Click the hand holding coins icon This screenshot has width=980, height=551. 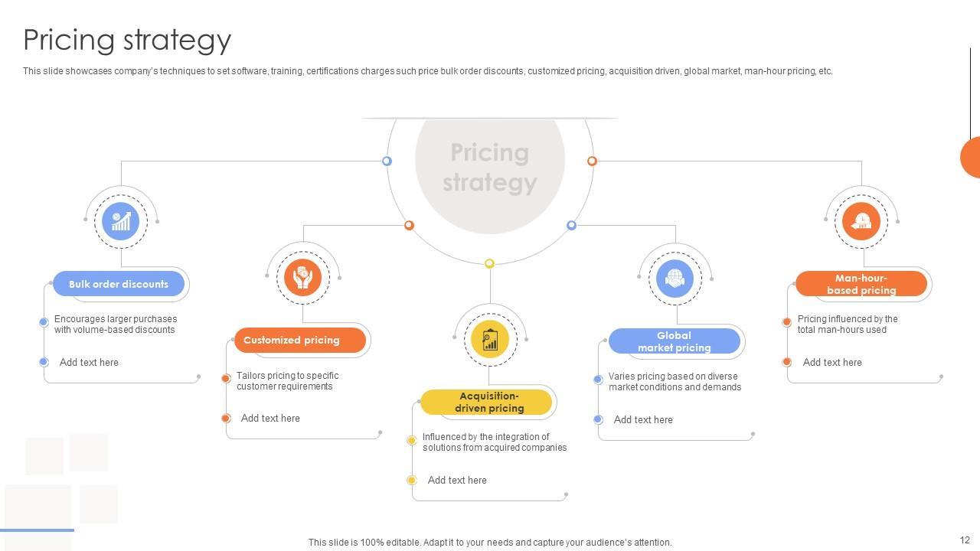[302, 277]
